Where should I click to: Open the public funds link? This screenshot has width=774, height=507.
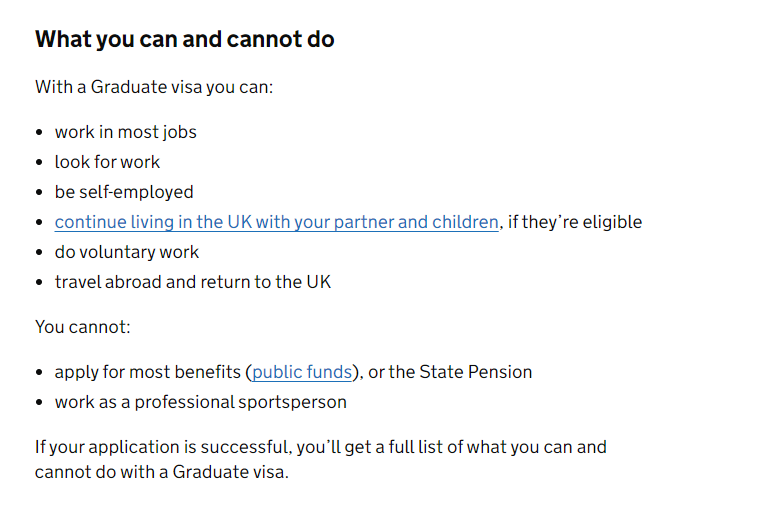click(x=302, y=372)
